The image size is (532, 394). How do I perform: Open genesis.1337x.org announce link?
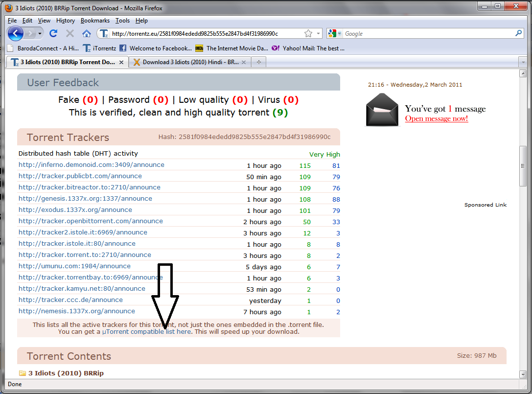pyautogui.click(x=85, y=198)
